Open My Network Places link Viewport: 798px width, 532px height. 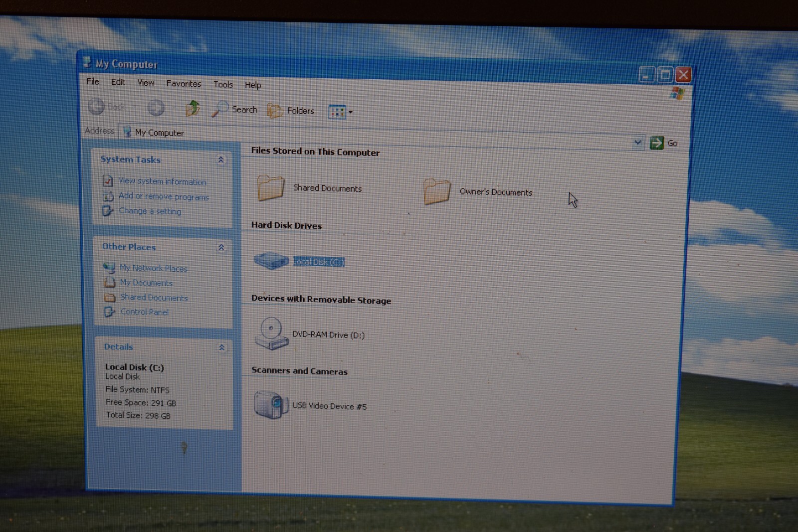(153, 268)
